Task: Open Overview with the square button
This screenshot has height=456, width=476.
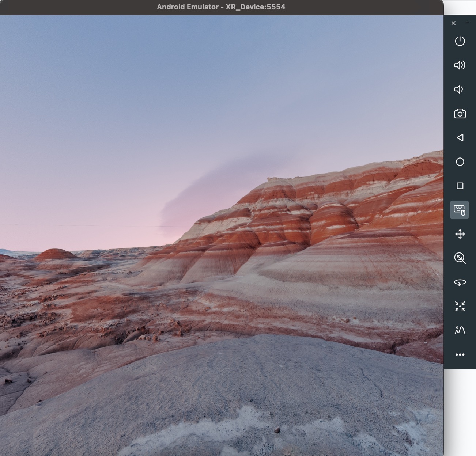Action: [x=460, y=186]
